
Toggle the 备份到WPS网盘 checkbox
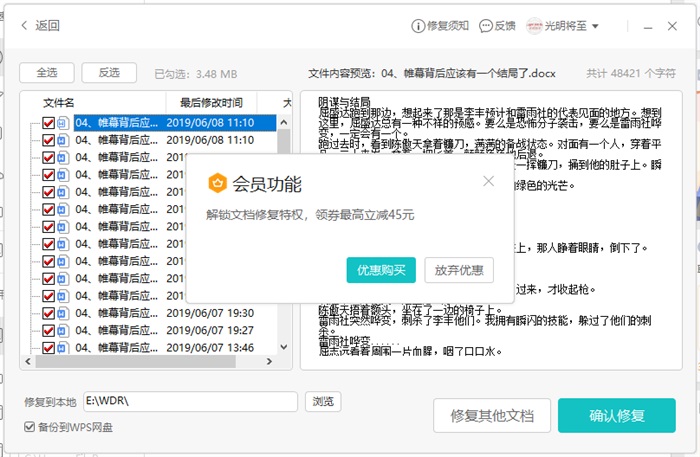(x=30, y=428)
